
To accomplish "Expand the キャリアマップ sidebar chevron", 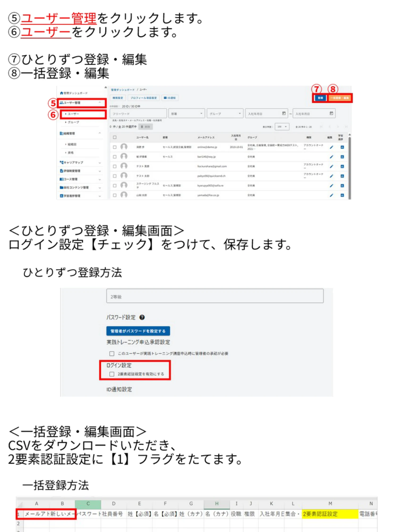I will tap(100, 162).
